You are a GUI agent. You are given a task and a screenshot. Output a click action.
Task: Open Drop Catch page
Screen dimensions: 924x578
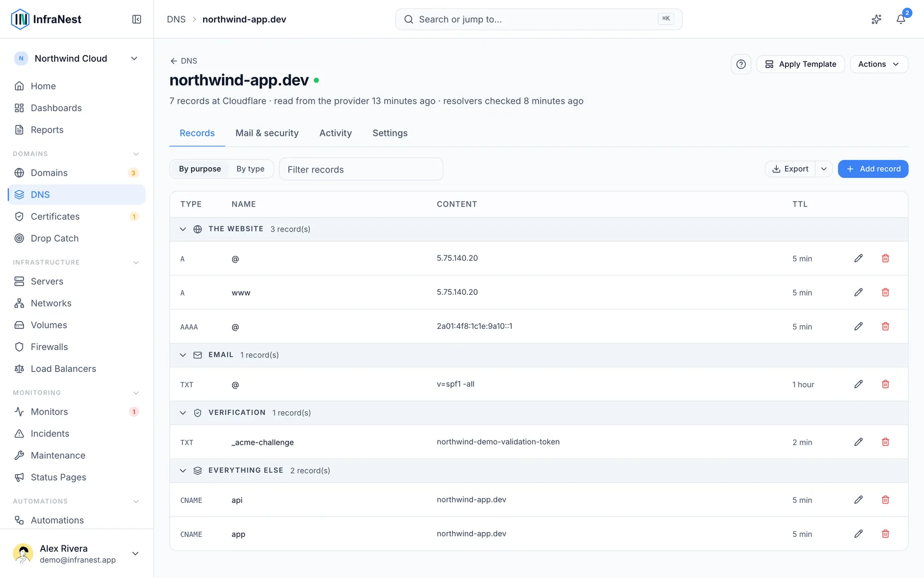77,238
